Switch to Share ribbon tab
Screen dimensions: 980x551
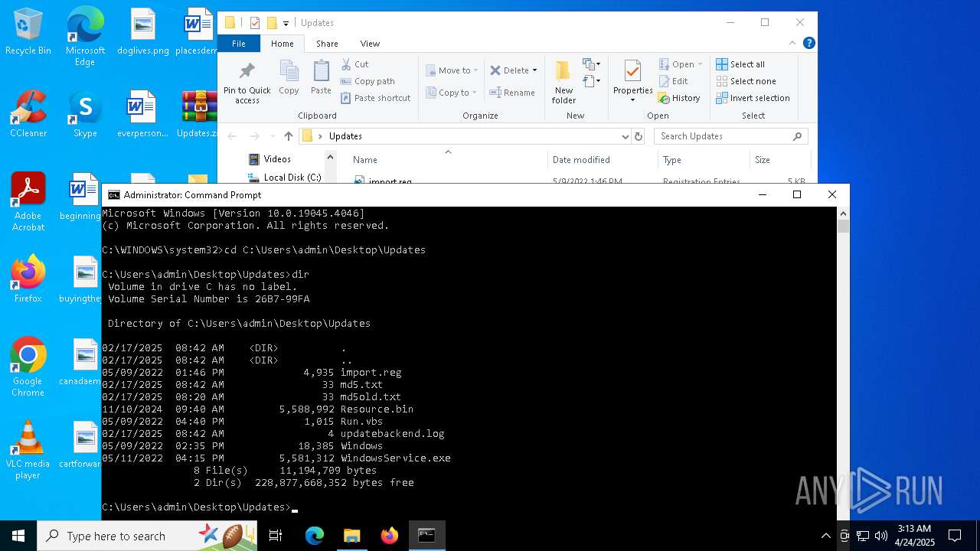327,44
